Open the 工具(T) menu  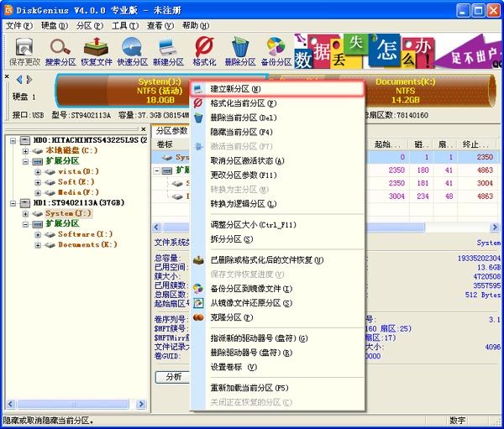tap(125, 26)
